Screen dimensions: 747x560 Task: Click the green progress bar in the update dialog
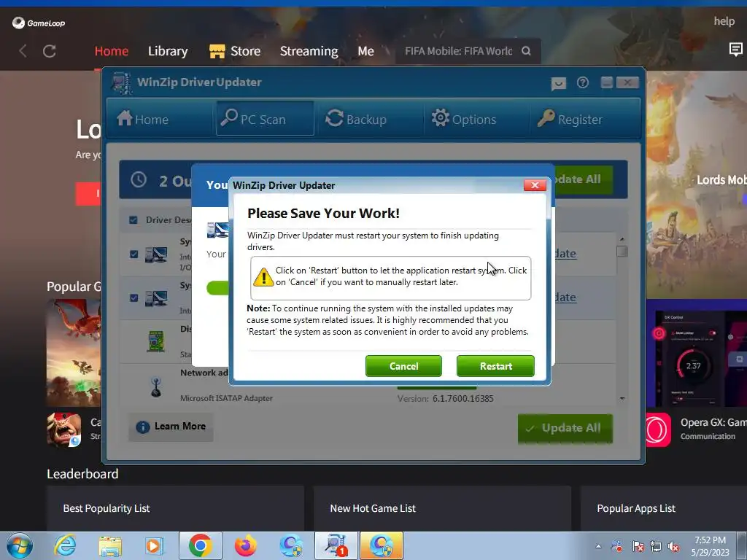coord(217,287)
